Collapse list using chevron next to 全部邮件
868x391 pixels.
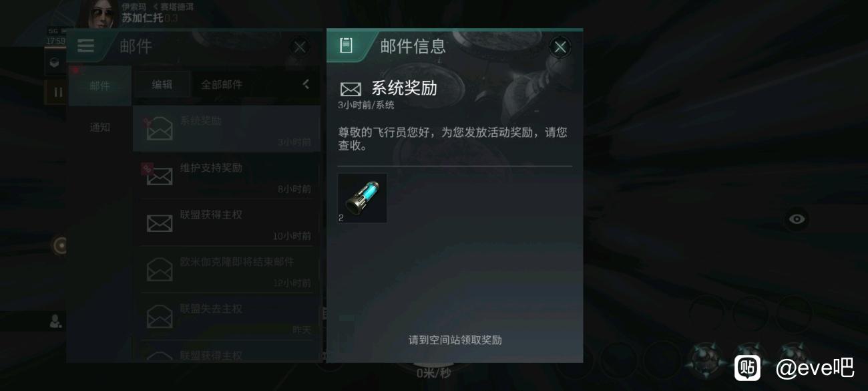[306, 84]
